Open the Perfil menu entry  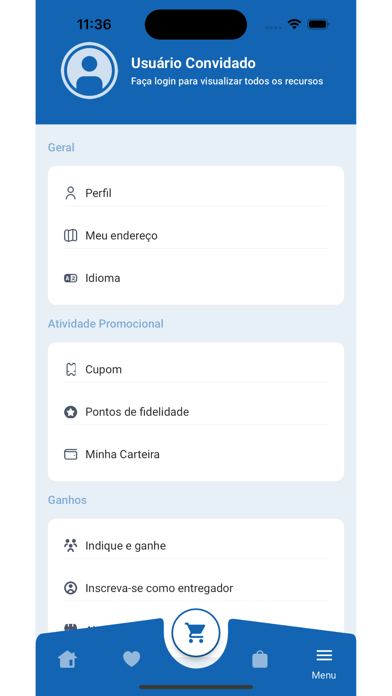pos(196,193)
